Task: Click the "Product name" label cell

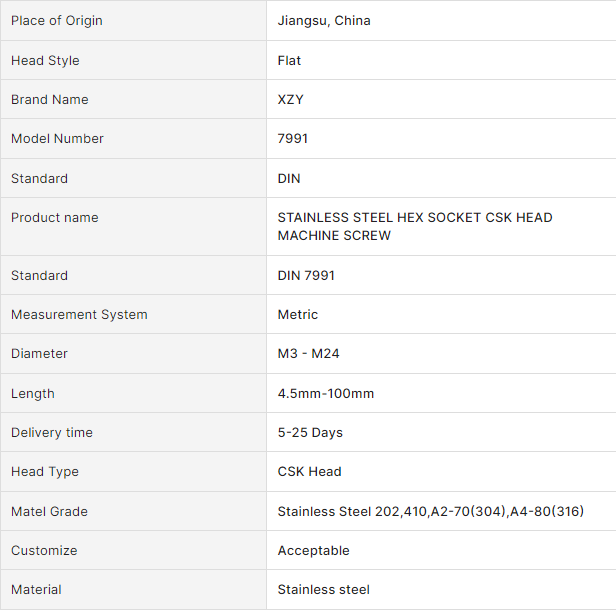Action: pos(55,217)
